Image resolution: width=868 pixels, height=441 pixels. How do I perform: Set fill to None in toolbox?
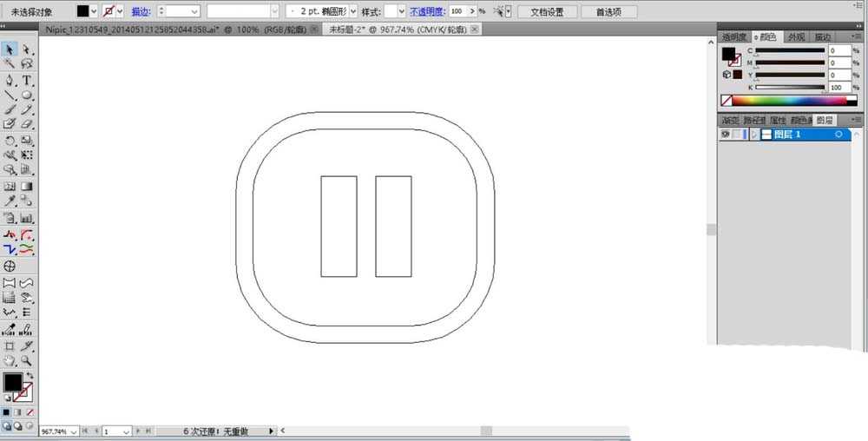[x=30, y=412]
